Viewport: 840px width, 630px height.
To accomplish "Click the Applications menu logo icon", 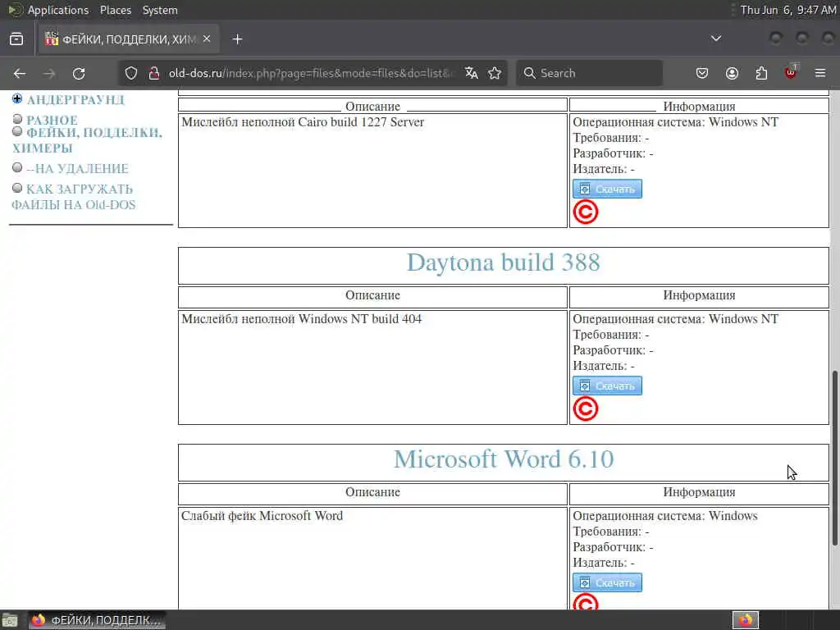I will (x=15, y=10).
